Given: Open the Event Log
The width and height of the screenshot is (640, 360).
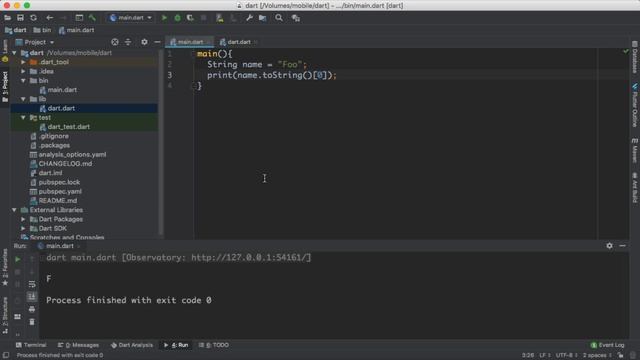Looking at the screenshot, I should tap(607, 345).
